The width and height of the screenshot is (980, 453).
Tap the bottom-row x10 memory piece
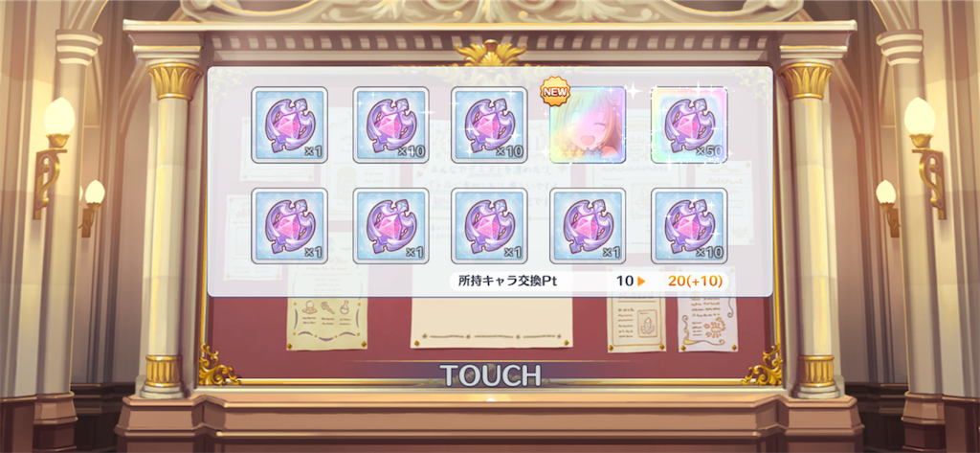click(689, 226)
